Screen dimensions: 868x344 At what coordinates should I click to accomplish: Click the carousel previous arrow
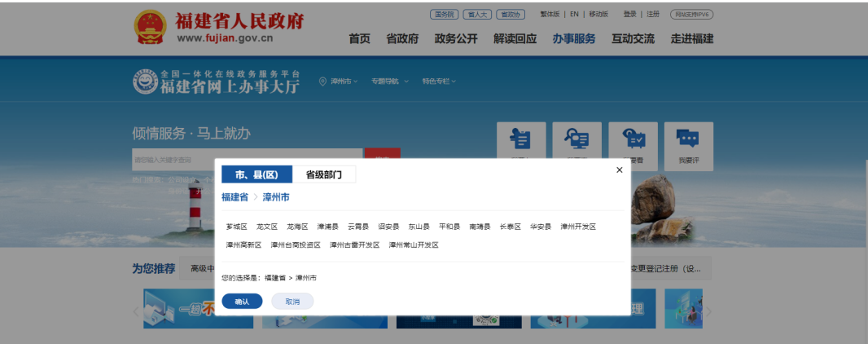[136, 311]
